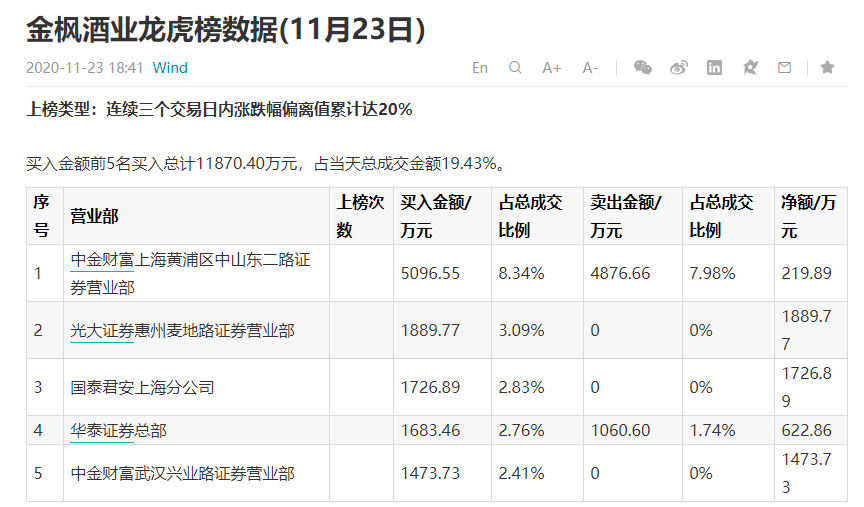Click the 1889.77 buy amount in row 2
Viewport: 864px width, 507px height.
pyautogui.click(x=430, y=330)
